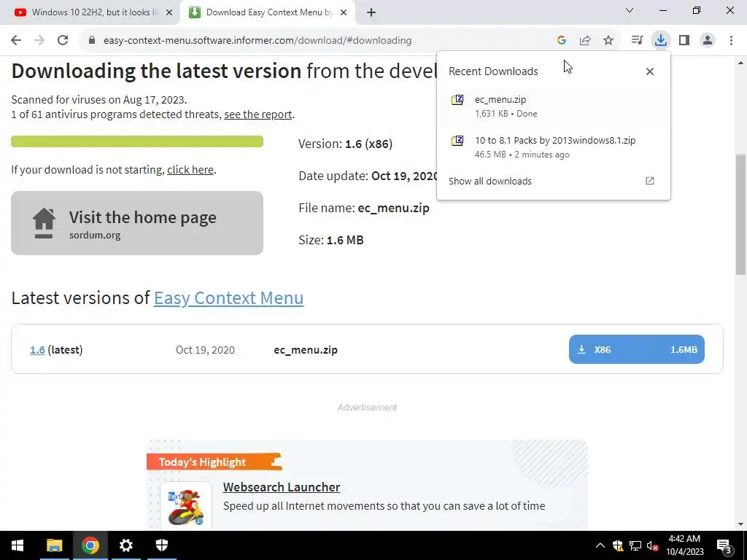The width and height of the screenshot is (747, 560).
Task: Open the Easy Context Menu link
Action: pos(228,298)
